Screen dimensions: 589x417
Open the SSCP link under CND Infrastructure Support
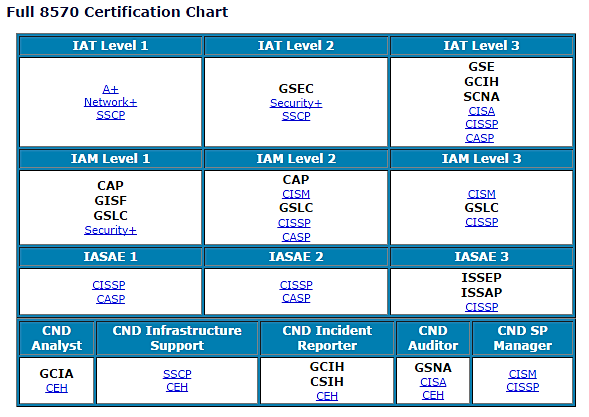(177, 374)
